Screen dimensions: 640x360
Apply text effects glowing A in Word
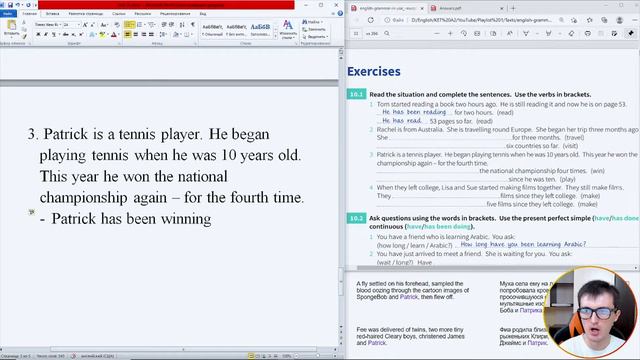[93, 34]
